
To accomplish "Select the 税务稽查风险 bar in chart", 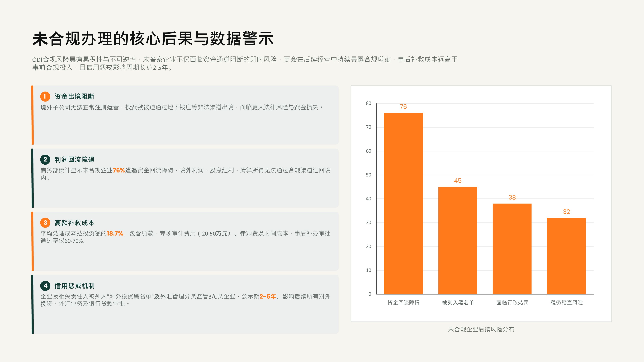I will 567,256.
